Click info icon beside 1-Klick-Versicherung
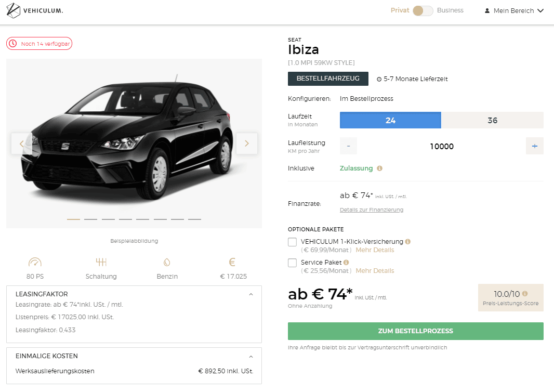 pyautogui.click(x=408, y=242)
